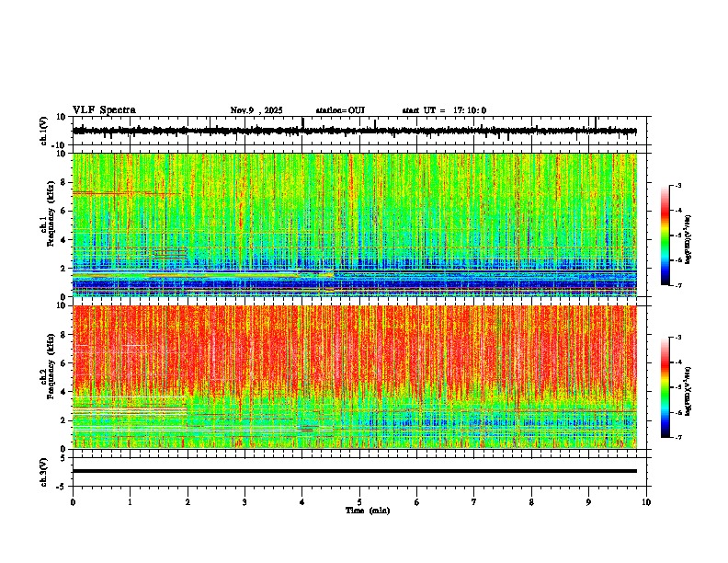728x563 pixels.
Task: Click time axis tick label "0"
Action: (73, 502)
